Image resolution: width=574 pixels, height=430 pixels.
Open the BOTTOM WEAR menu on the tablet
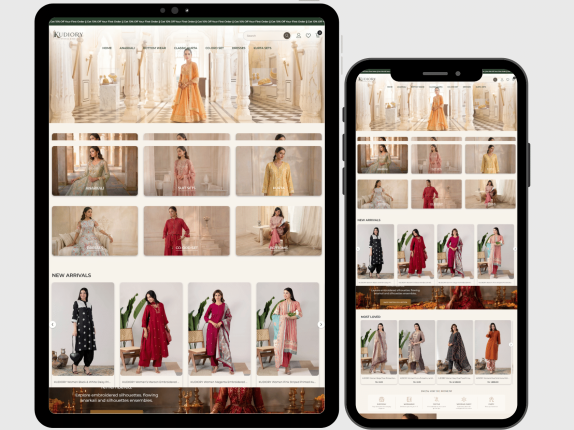coord(154,48)
